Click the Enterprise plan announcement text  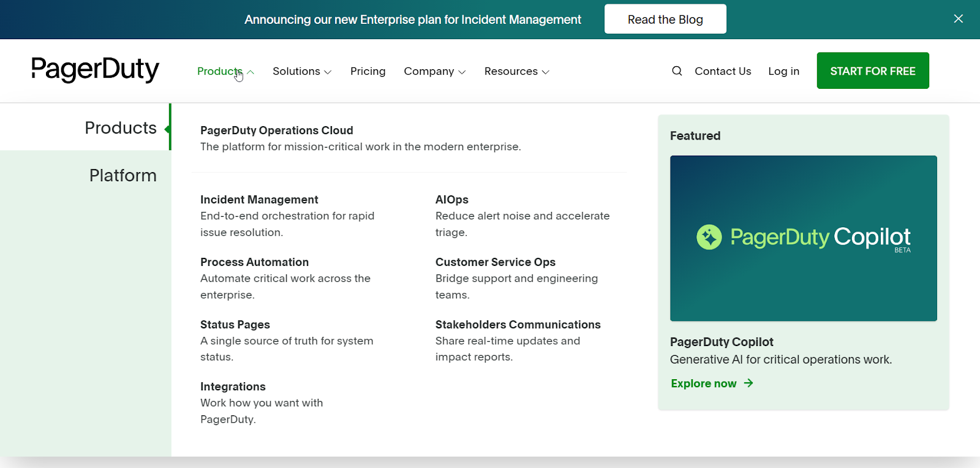coord(413,20)
